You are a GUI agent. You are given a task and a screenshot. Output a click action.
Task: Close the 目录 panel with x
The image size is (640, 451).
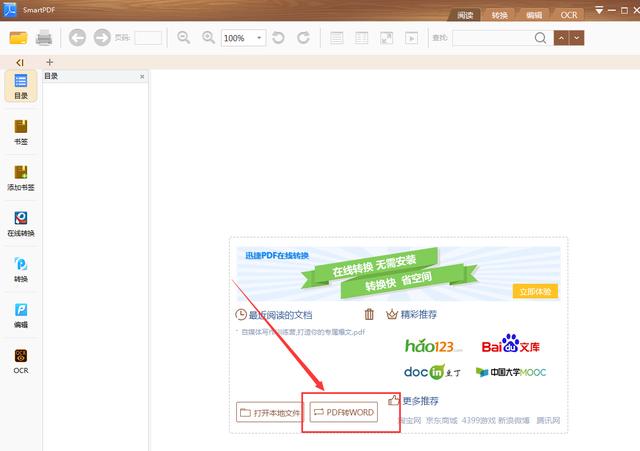click(x=142, y=76)
